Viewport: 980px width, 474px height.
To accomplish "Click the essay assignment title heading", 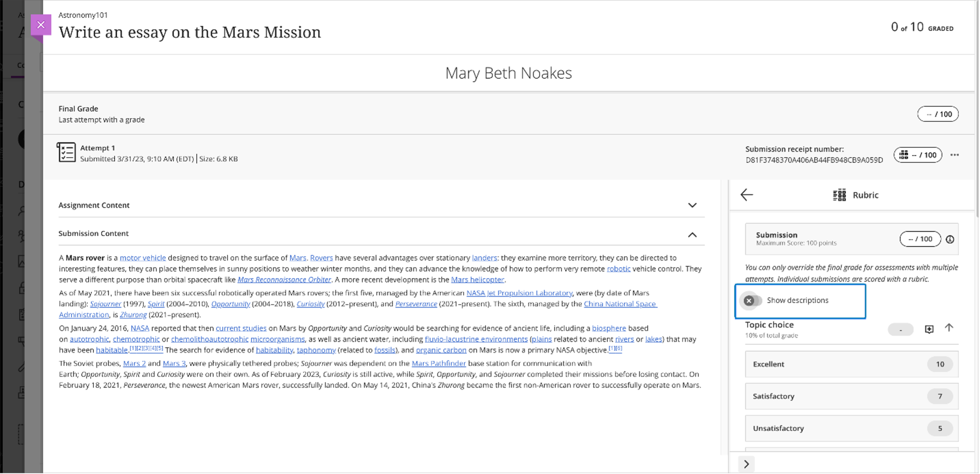I will 190,32.
